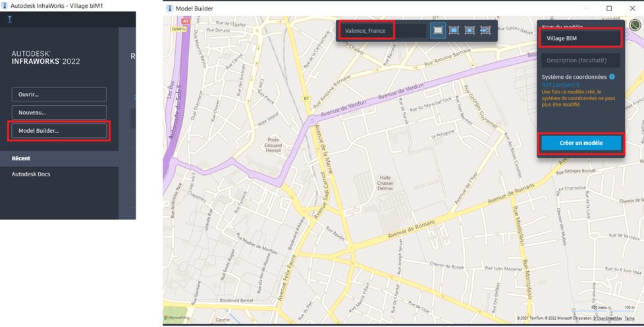Click the coordinate system info icon

click(612, 77)
